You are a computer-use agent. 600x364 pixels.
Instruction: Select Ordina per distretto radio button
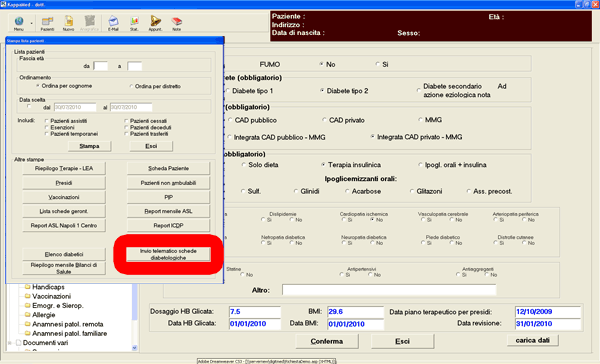click(132, 86)
